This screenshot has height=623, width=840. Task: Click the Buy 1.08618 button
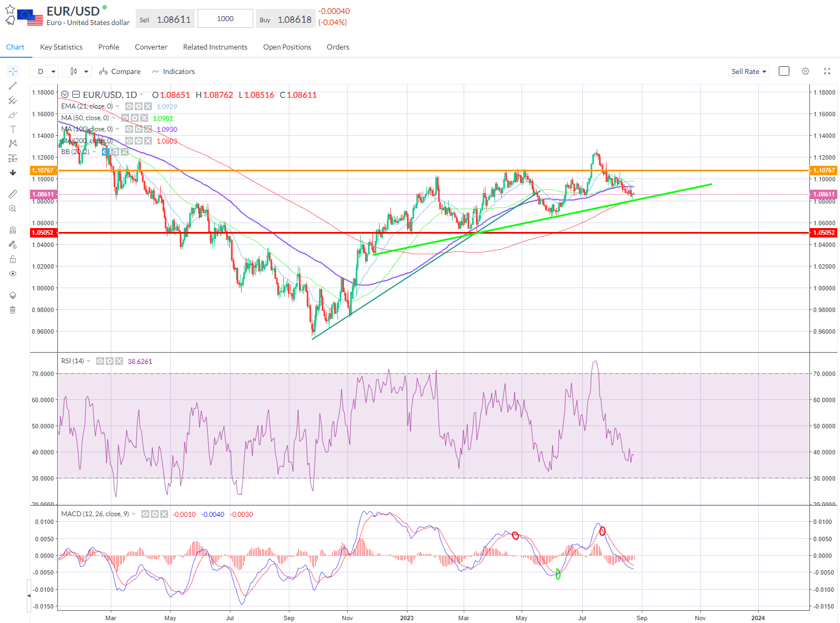(286, 19)
